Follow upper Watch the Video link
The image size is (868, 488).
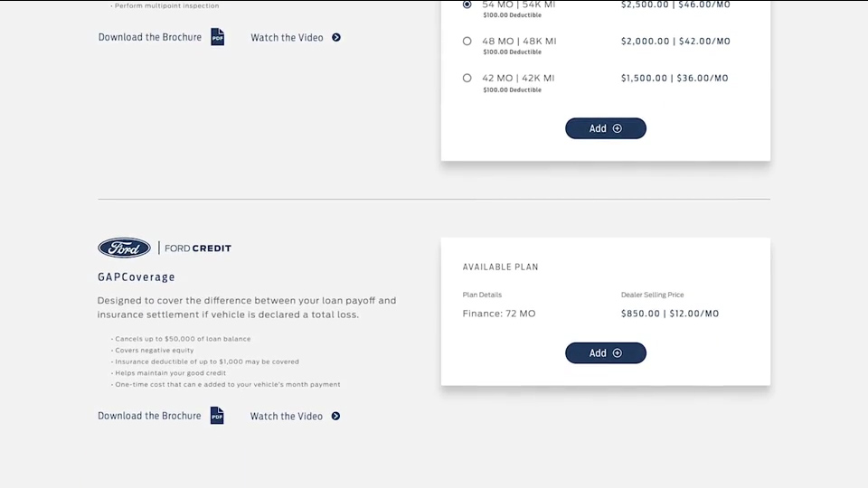click(x=287, y=38)
